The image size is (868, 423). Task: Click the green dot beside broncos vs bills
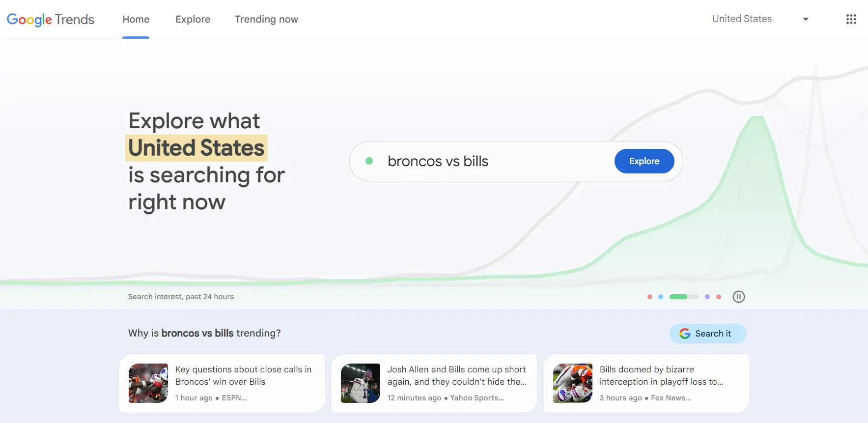369,161
